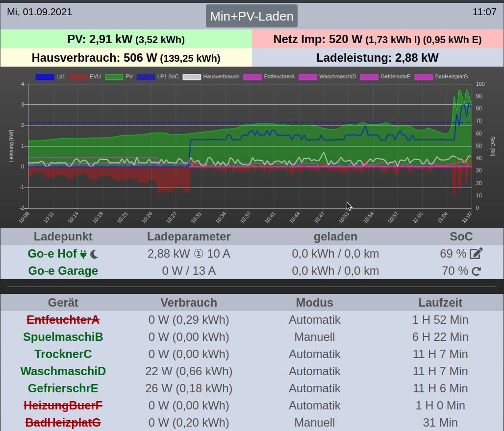Click the moon night-charging icon for Go-e Hof

(x=94, y=254)
